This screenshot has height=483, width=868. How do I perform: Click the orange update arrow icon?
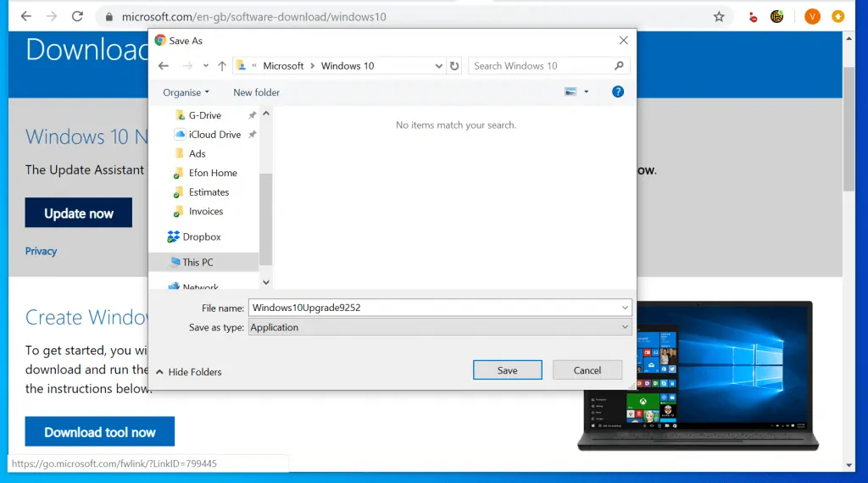837,17
